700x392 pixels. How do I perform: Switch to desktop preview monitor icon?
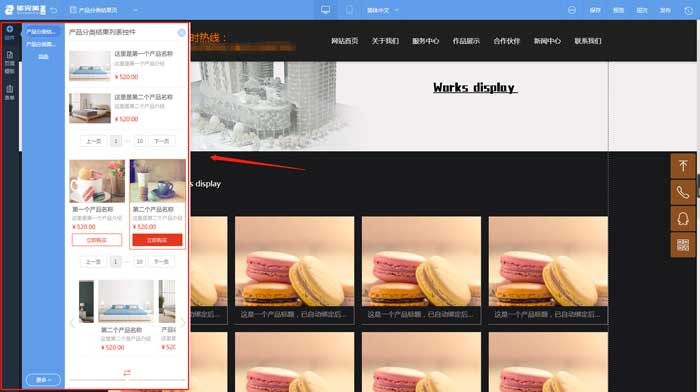pyautogui.click(x=325, y=10)
